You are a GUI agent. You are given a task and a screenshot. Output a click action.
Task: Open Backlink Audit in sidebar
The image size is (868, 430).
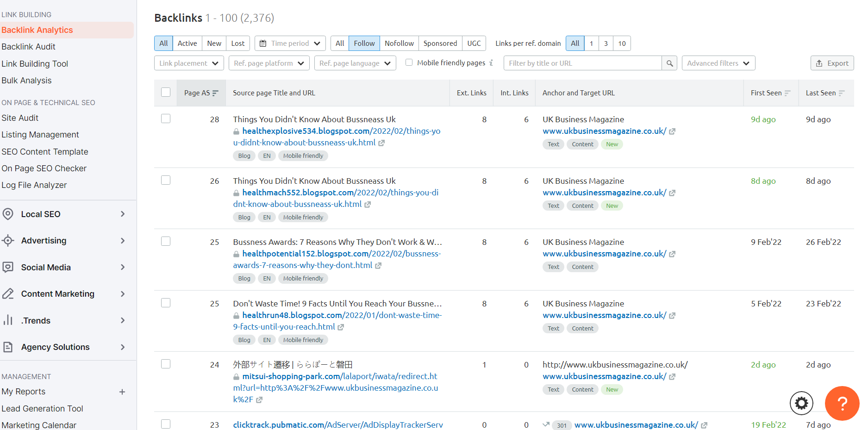coord(28,47)
